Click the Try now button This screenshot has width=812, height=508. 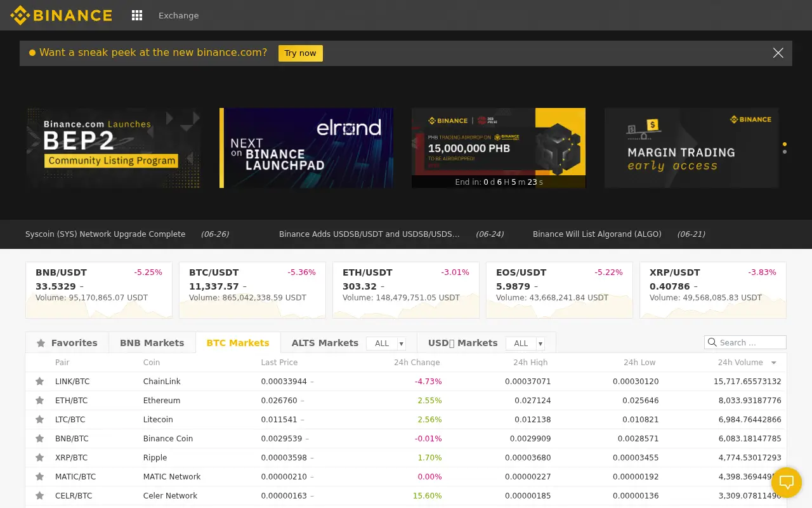300,53
